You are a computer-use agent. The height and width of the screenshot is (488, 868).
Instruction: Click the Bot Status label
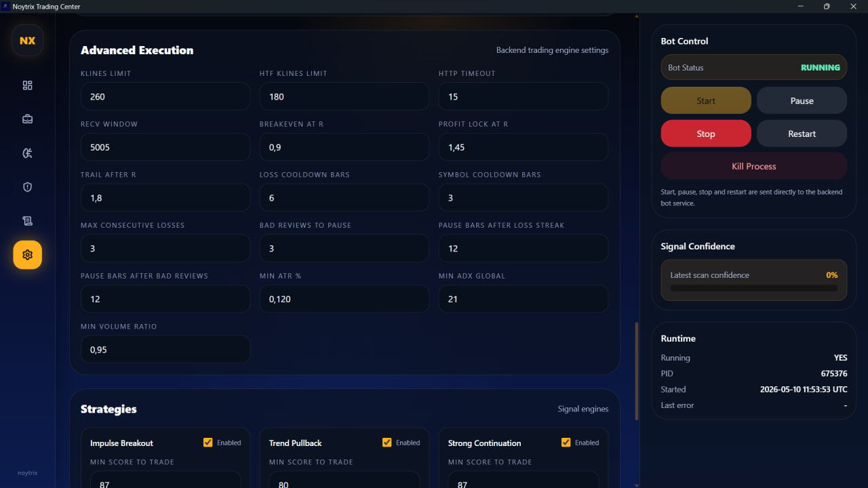(686, 68)
